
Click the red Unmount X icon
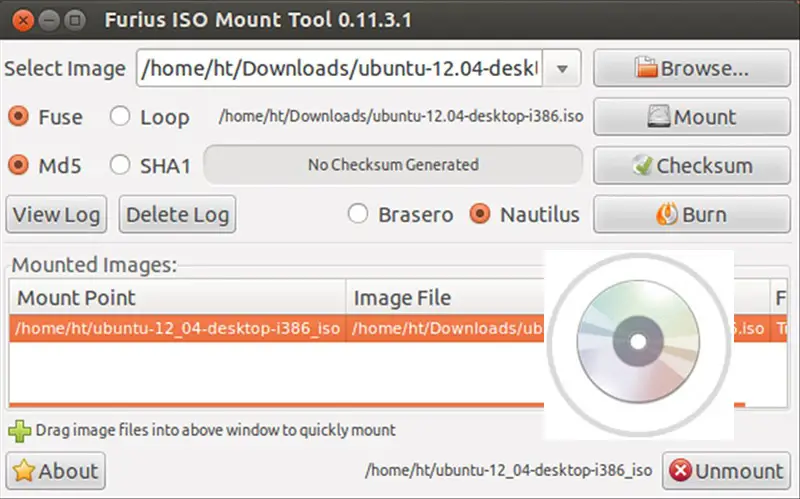pos(679,470)
